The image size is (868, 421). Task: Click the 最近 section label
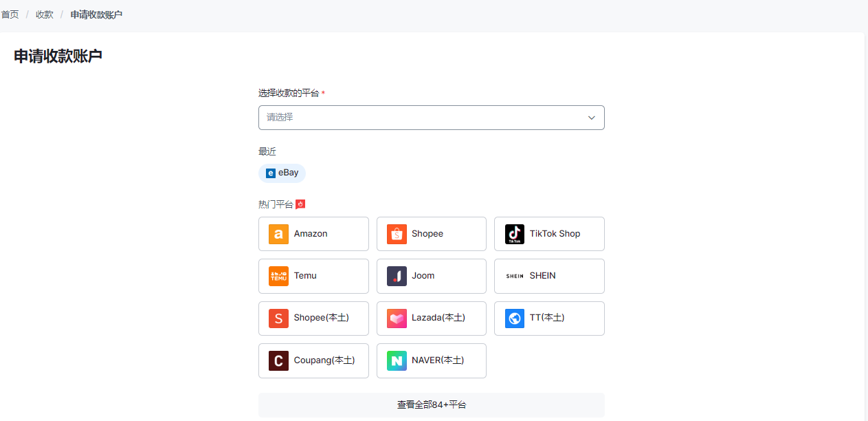click(267, 152)
